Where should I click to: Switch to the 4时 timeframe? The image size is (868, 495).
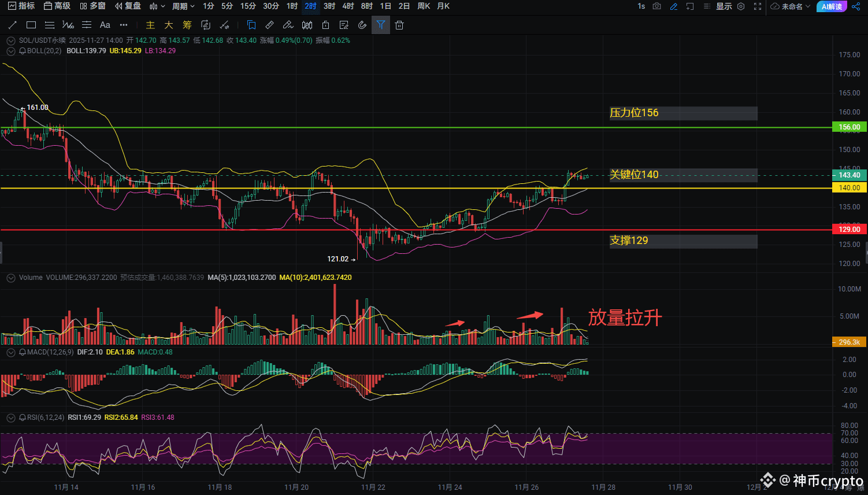(x=348, y=6)
